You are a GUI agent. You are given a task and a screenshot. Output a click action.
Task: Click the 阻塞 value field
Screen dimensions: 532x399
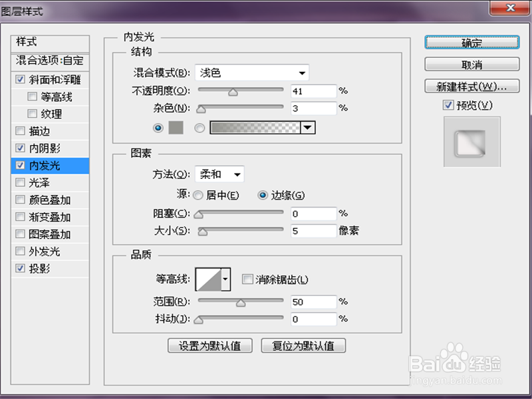(314, 213)
